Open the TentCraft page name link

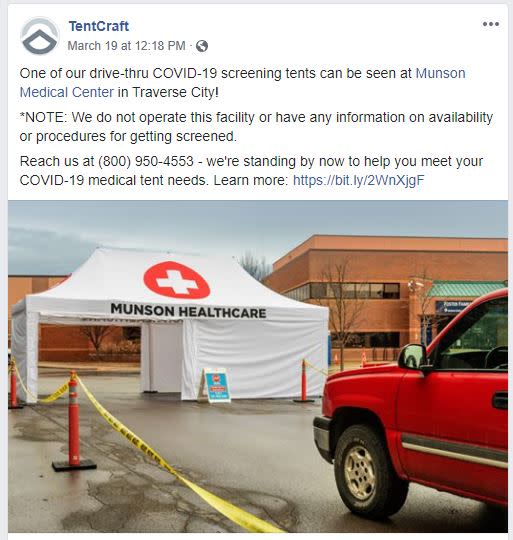98,26
